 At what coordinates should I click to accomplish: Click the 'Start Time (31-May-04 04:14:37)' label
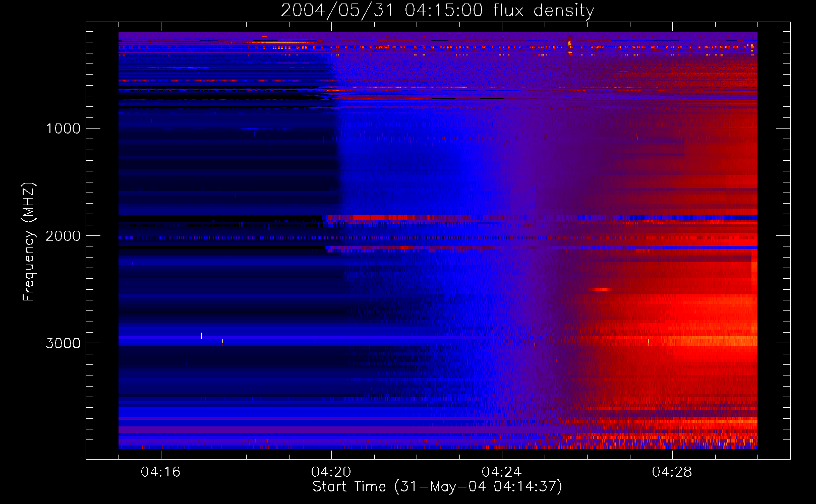pos(437,487)
